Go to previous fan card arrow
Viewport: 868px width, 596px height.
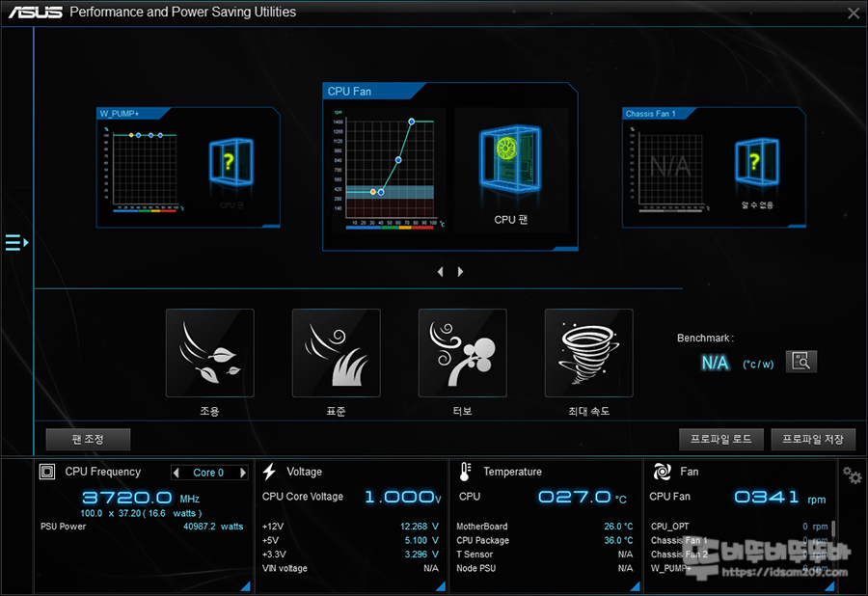tap(440, 272)
